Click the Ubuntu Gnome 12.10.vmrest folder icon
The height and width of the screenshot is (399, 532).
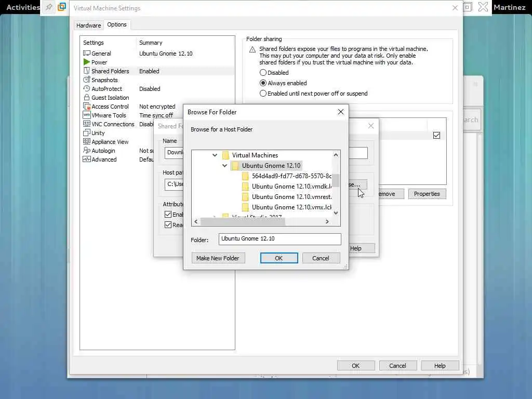tap(245, 197)
